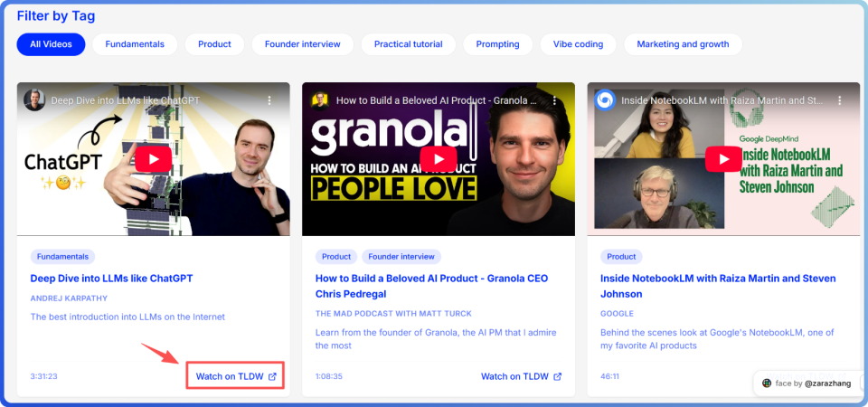Click 'Learn from the founder of Granola' description
The height and width of the screenshot is (407, 868).
pos(436,339)
